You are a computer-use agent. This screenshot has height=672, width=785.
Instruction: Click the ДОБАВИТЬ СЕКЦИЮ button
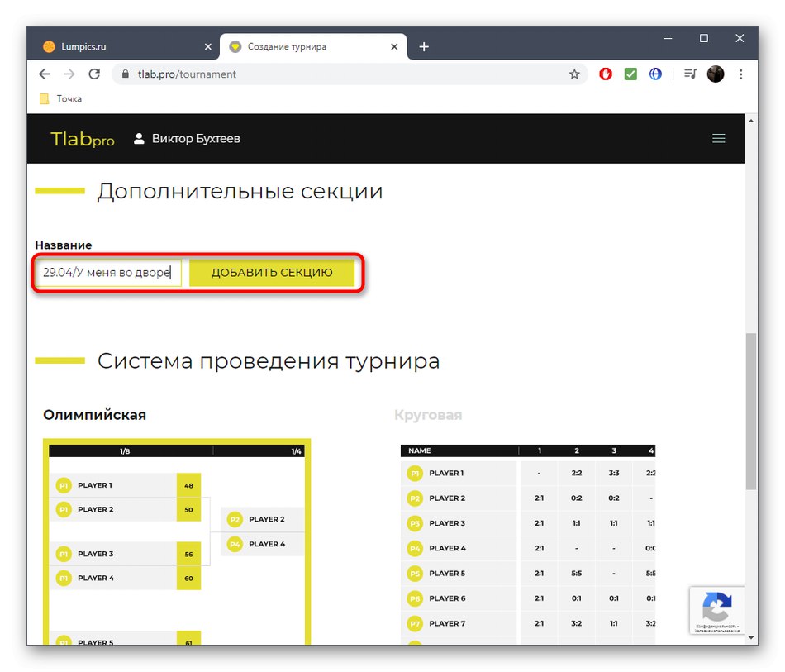pyautogui.click(x=274, y=272)
